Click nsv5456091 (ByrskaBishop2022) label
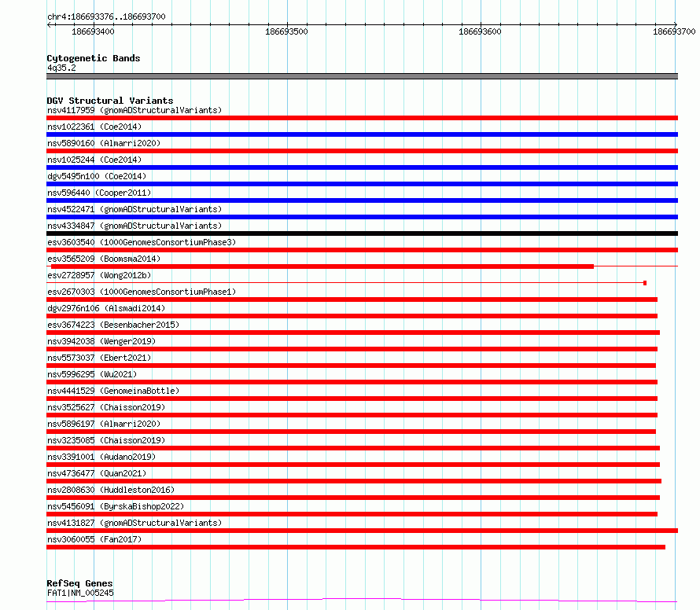700x610 pixels. tap(116, 506)
